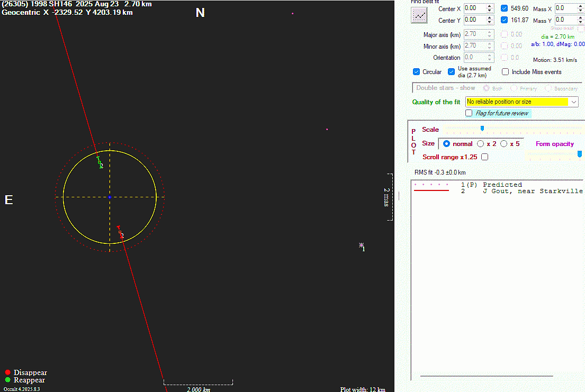The height and width of the screenshot is (392, 585).
Task: Click the Orientation value field
Action: pos(479,58)
